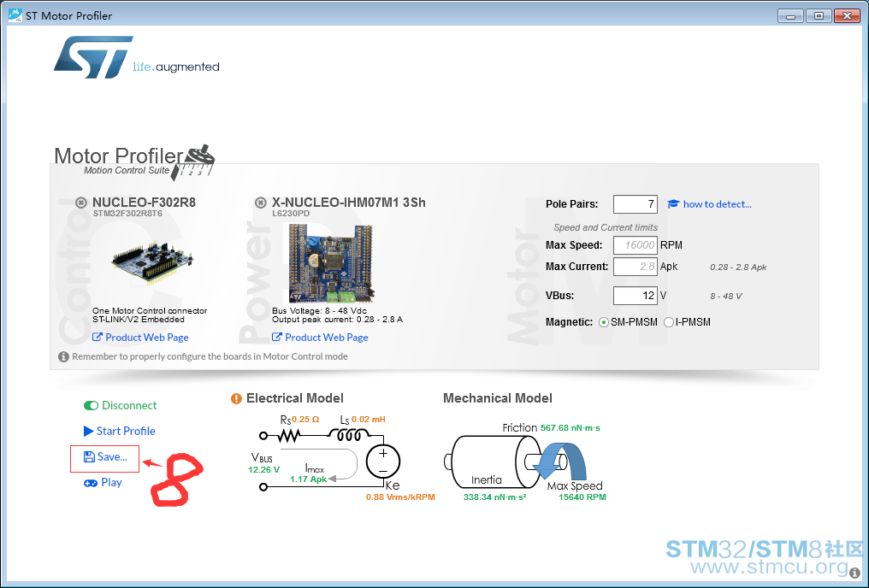Click the info icon in window bottom-right corner
The image size is (869, 588).
tap(854, 573)
